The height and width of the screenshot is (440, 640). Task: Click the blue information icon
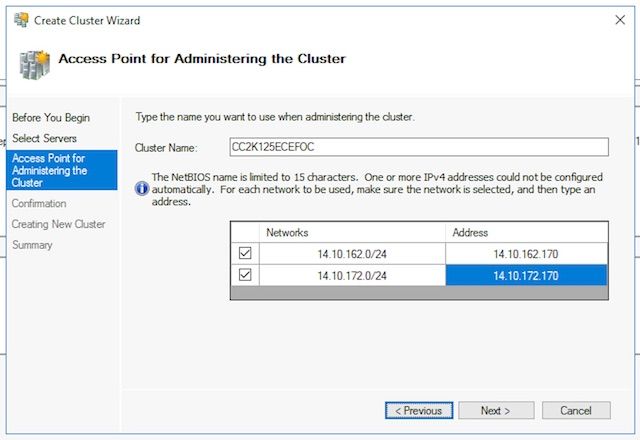(142, 189)
